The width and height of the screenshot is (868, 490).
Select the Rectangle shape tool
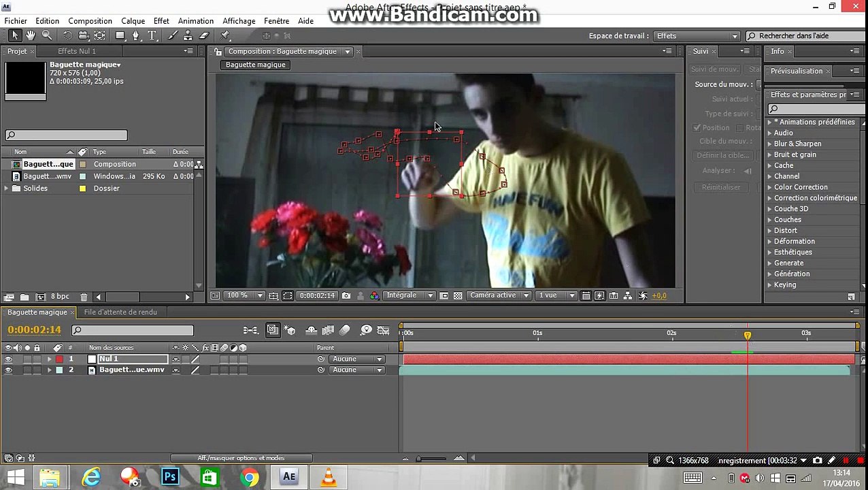coord(120,35)
